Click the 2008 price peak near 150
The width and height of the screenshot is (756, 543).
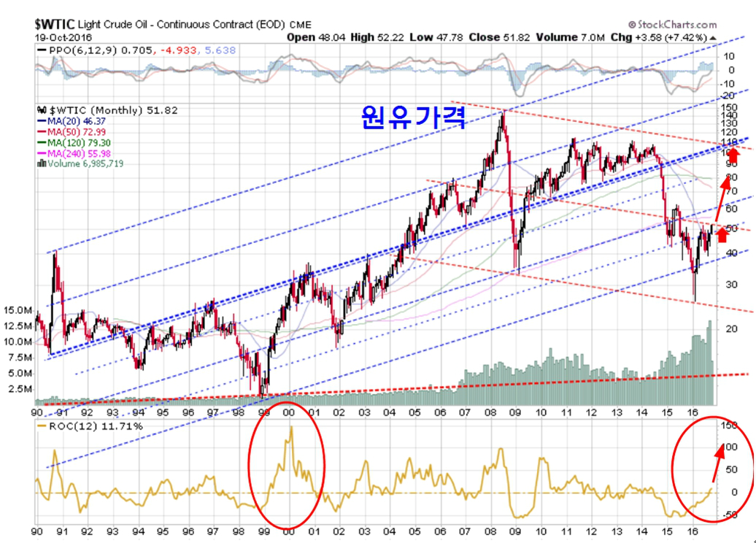(x=502, y=113)
